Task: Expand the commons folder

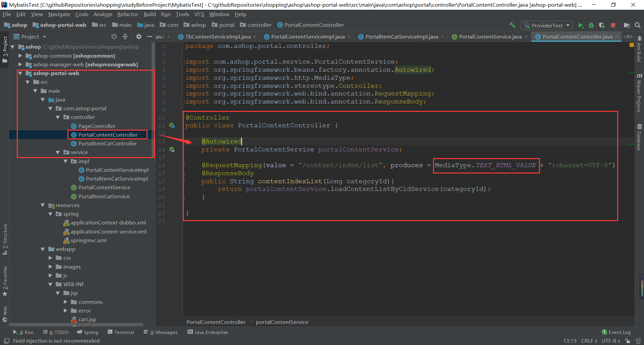Action: tap(65, 302)
